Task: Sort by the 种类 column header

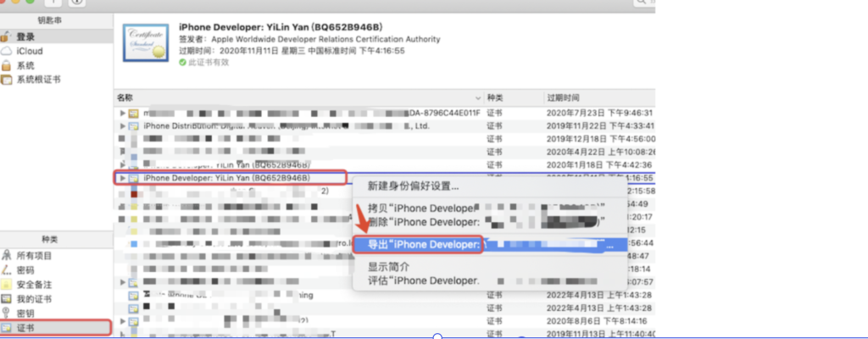Action: point(514,98)
